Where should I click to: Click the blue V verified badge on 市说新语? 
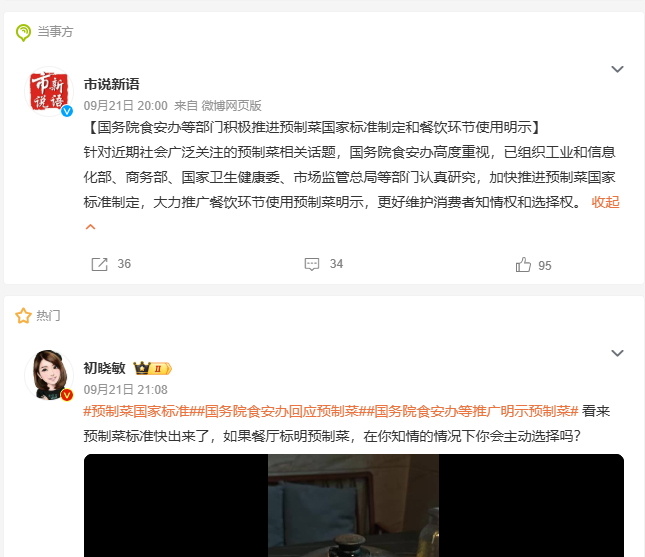[x=67, y=111]
